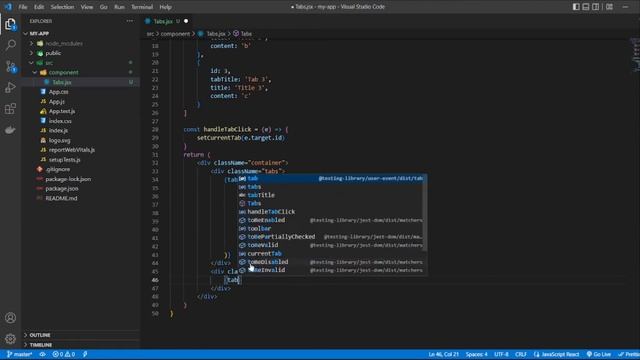
Task: Click CRLF end of line selector
Action: coord(520,354)
